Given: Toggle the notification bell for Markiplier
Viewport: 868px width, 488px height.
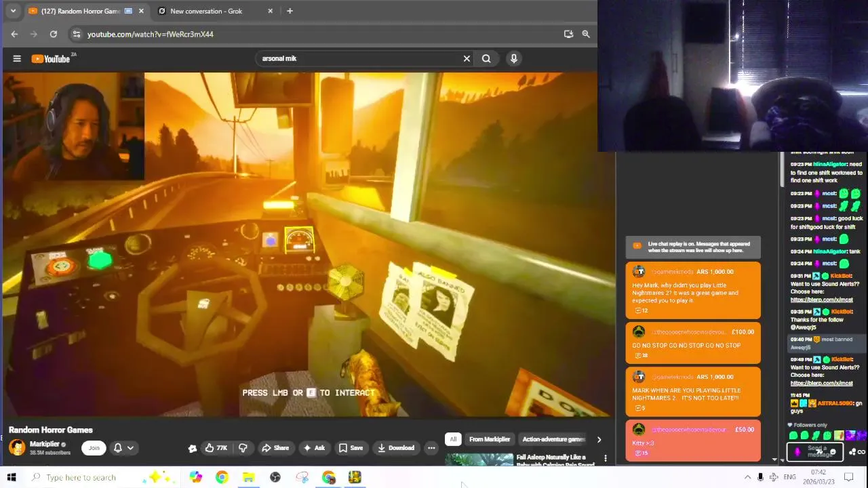Looking at the screenshot, I should click(117, 448).
